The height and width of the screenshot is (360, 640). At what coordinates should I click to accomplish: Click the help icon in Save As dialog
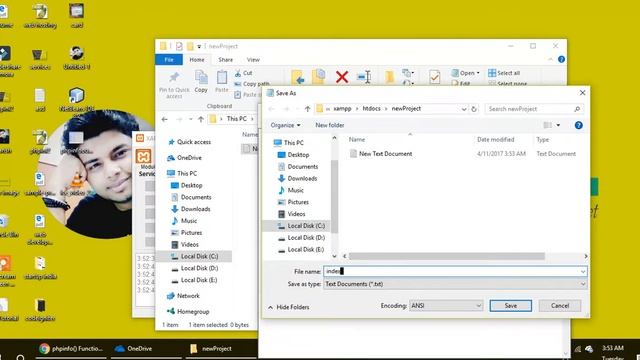(578, 125)
